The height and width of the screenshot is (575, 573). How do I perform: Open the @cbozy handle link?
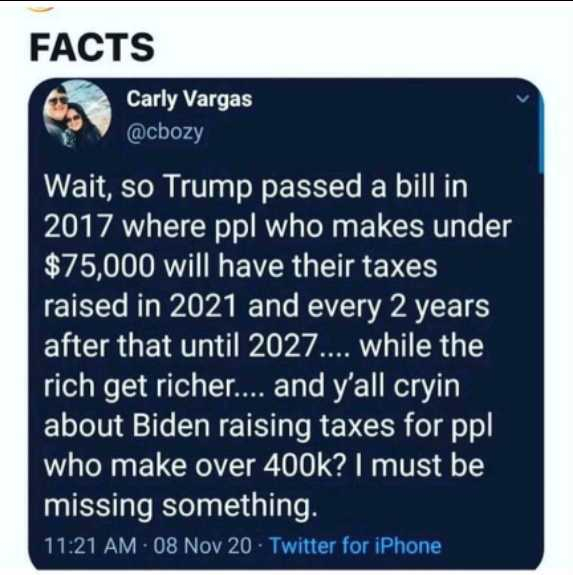pyautogui.click(x=165, y=132)
